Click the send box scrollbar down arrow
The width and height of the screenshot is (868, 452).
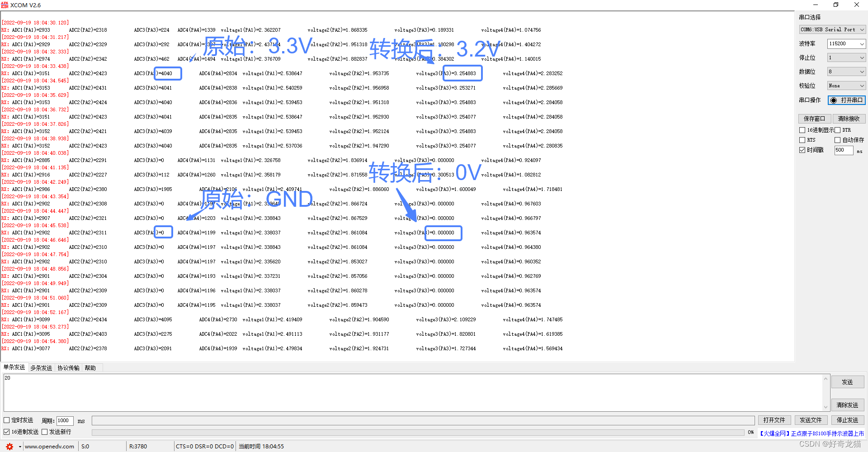(x=826, y=407)
